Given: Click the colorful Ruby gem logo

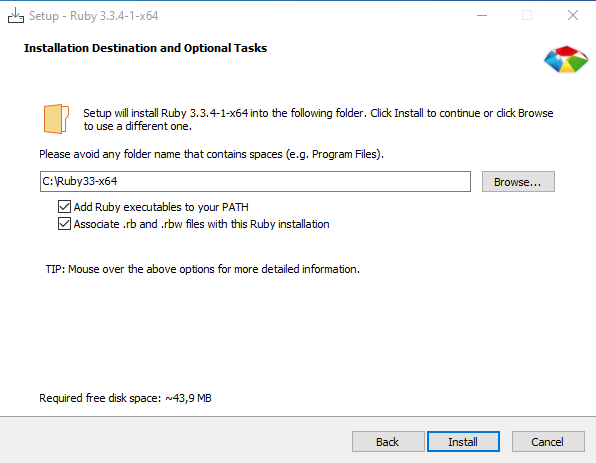Looking at the screenshot, I should (566, 60).
